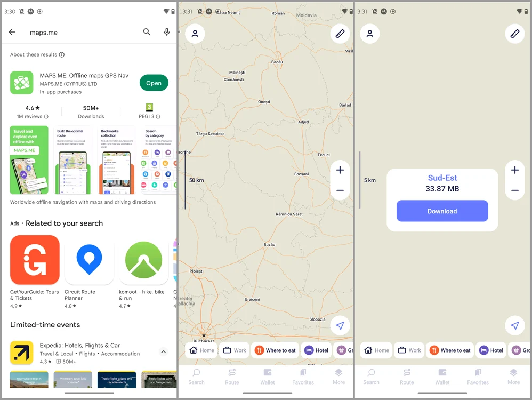Zoom out with minus on right screen
Image resolution: width=532 pixels, height=400 pixels.
[x=515, y=190]
